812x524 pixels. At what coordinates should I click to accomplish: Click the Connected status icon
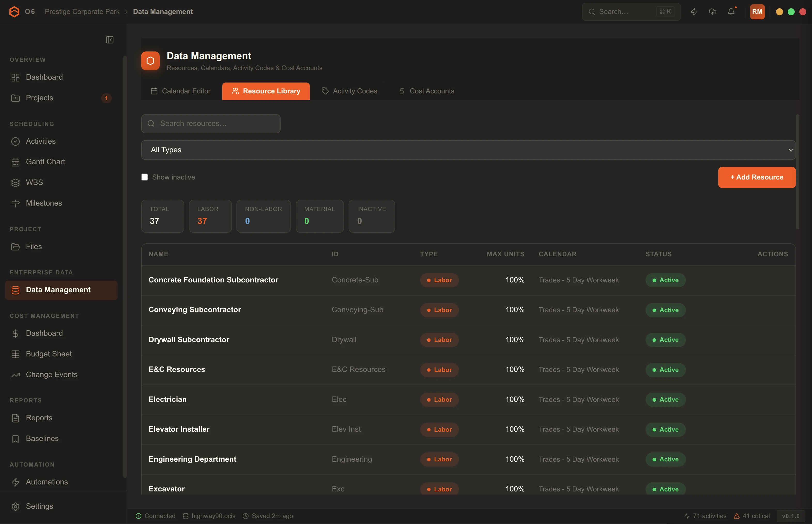138,516
